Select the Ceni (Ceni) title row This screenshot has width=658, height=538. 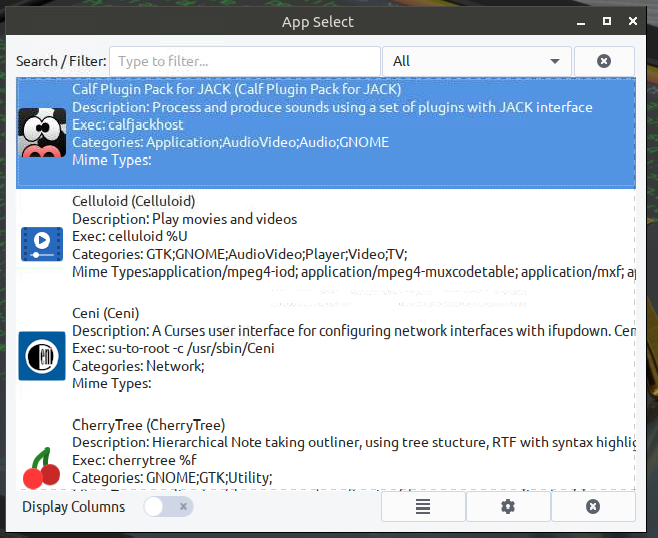click(x=106, y=313)
